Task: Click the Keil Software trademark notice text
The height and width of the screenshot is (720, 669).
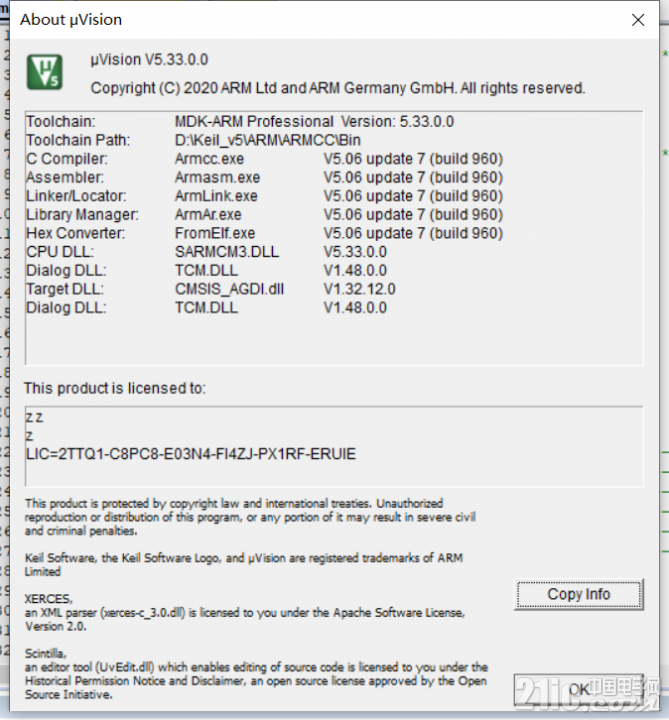Action: point(244,565)
